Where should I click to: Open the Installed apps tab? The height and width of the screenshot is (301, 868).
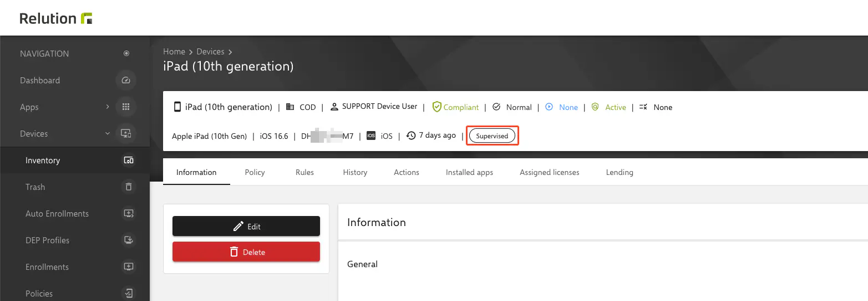tap(469, 172)
